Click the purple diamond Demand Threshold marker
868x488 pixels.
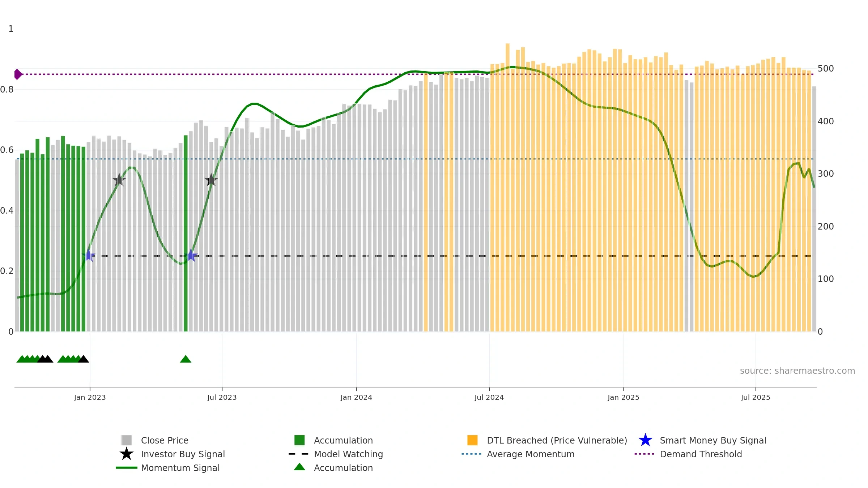pyautogui.click(x=18, y=74)
